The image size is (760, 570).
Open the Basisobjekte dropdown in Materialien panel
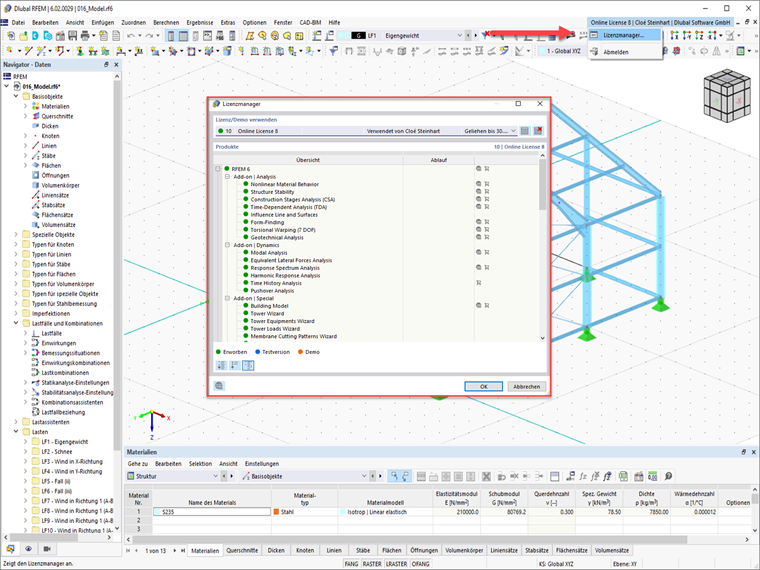pos(364,476)
